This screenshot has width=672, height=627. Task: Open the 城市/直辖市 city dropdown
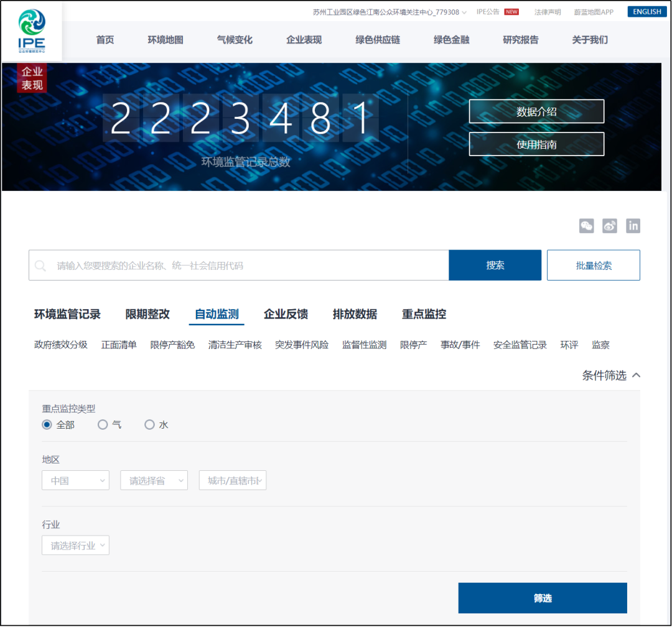(x=232, y=480)
